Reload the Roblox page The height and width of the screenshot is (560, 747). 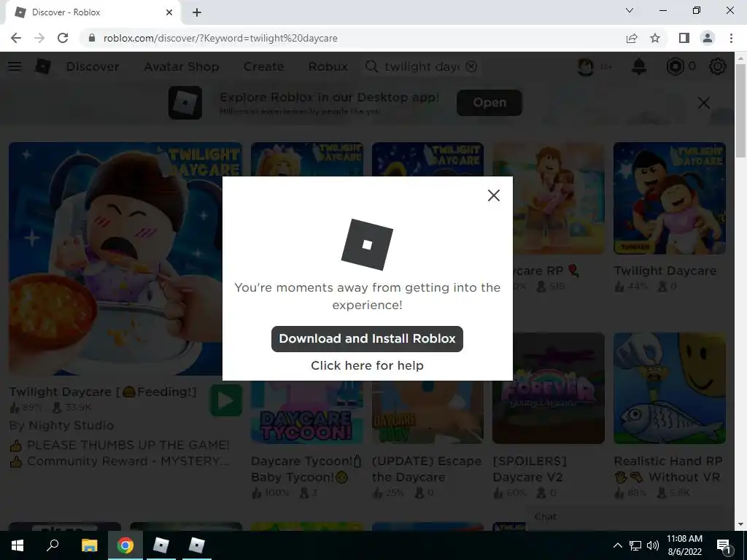tap(63, 38)
